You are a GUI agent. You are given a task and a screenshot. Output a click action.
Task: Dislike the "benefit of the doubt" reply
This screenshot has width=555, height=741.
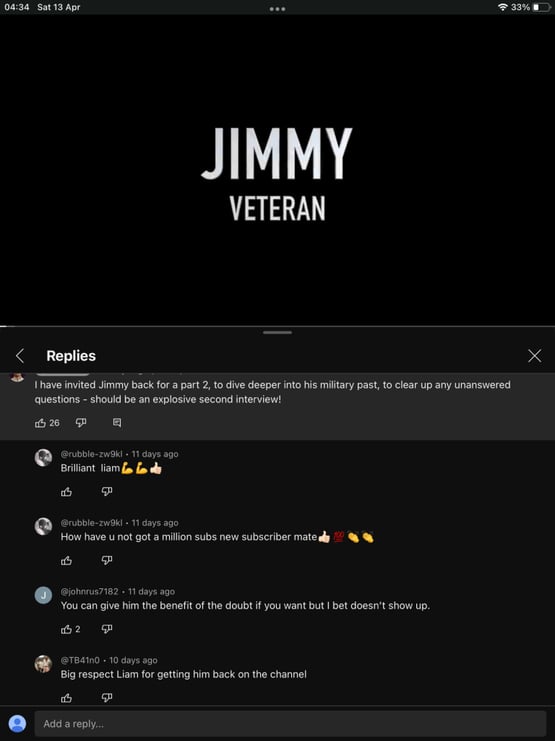(107, 629)
